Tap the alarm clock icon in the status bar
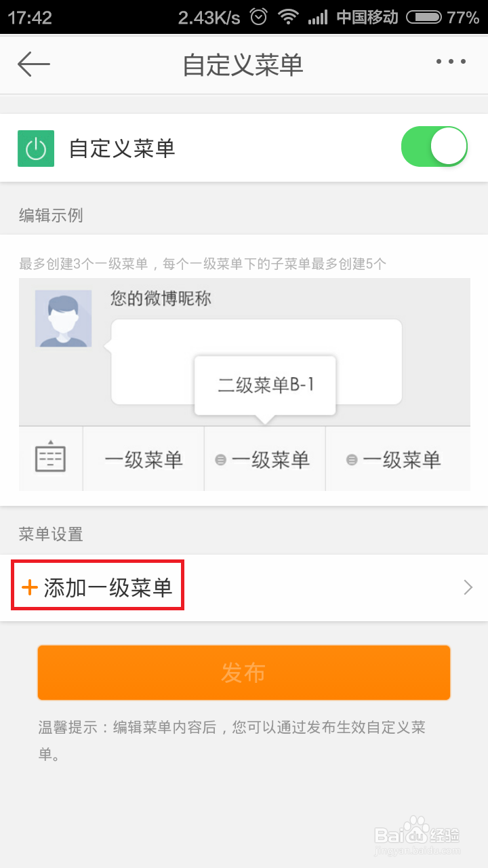 pyautogui.click(x=258, y=17)
